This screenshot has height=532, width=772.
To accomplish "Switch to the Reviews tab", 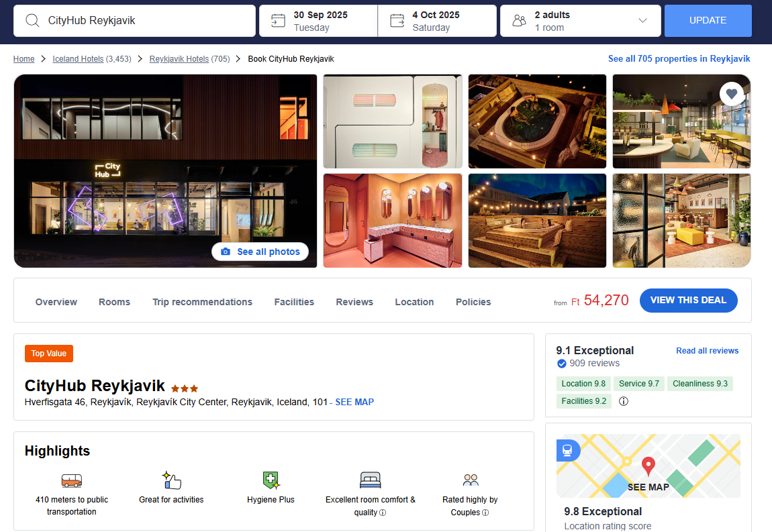I will coord(354,302).
